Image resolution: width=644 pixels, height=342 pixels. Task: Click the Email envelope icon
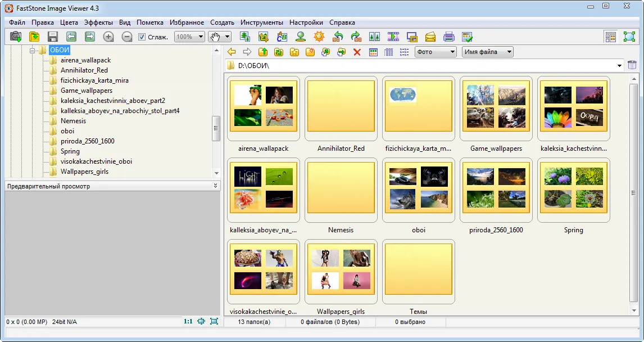pyautogui.click(x=430, y=37)
